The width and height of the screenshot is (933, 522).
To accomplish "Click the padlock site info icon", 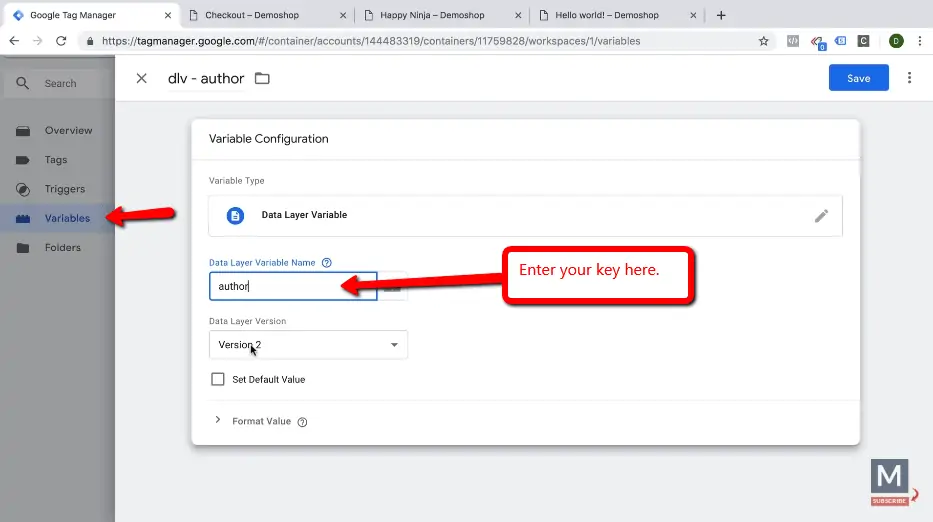I will (x=90, y=41).
